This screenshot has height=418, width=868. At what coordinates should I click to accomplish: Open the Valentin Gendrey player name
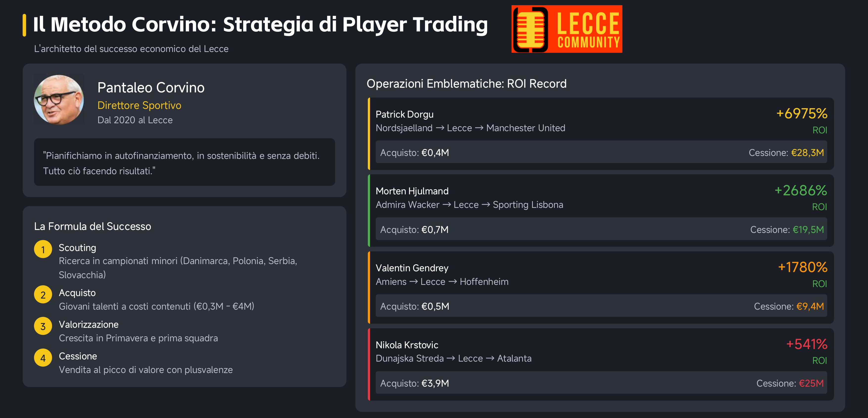[412, 268]
